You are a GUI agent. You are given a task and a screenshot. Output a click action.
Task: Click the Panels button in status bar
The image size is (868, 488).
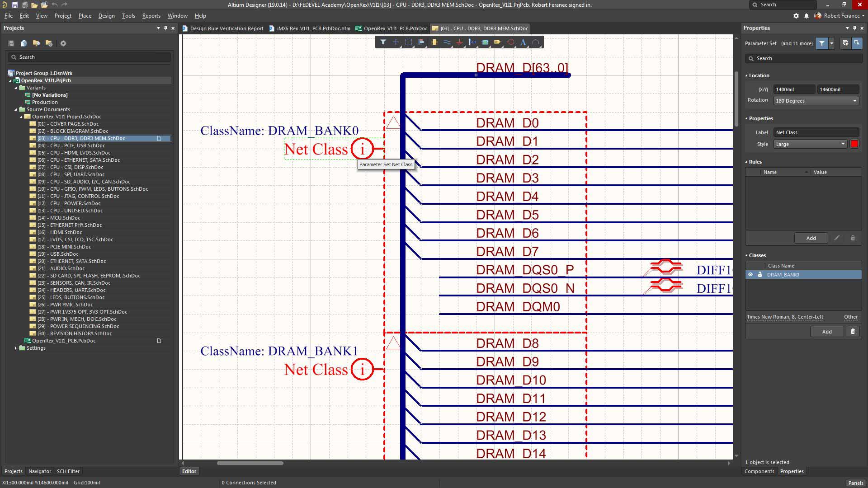tap(855, 483)
